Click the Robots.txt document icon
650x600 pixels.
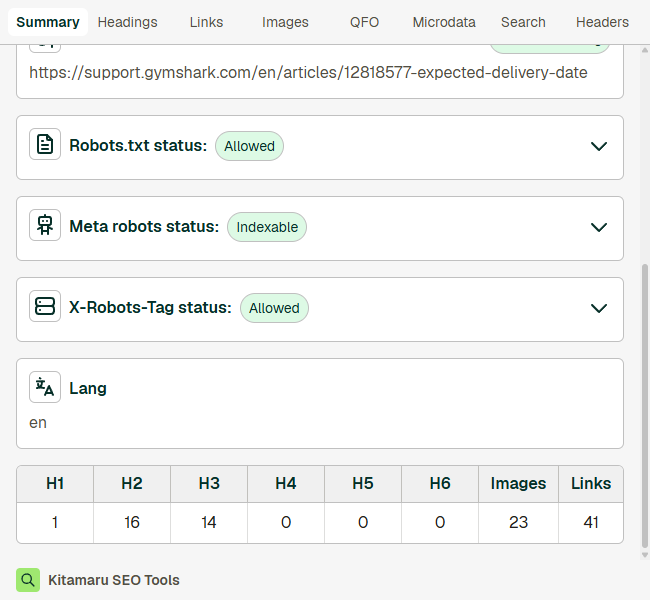pyautogui.click(x=45, y=144)
